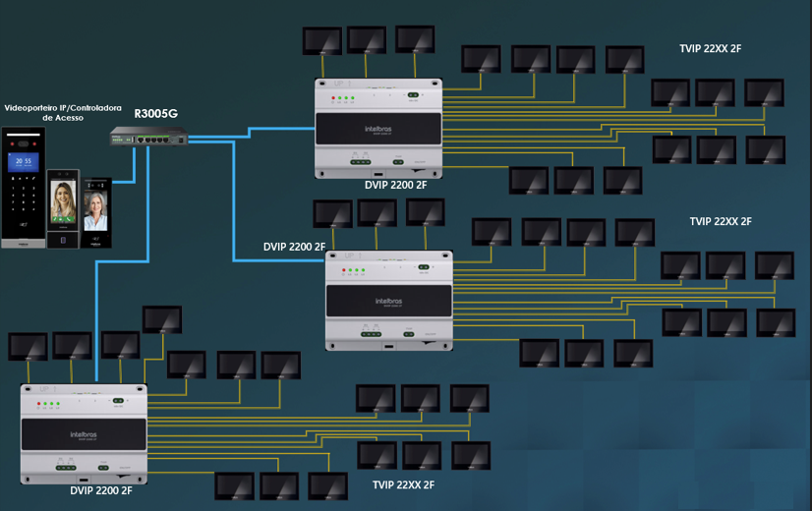The height and width of the screenshot is (511, 812).
Task: Click the red LED on the middle distributor
Action: [x=343, y=269]
